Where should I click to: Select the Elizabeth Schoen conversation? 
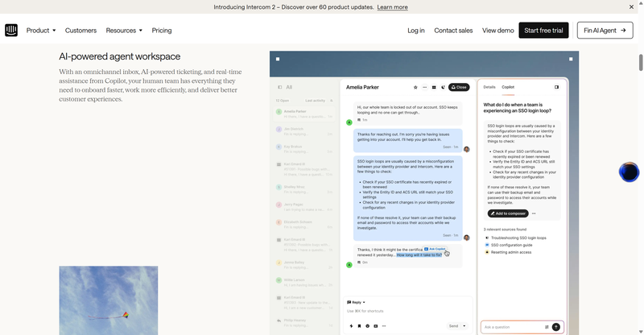coord(304,225)
